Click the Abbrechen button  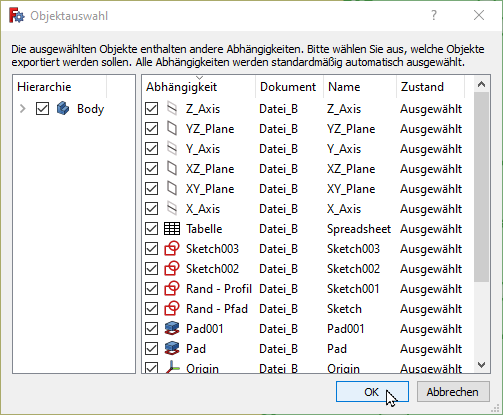tap(453, 392)
